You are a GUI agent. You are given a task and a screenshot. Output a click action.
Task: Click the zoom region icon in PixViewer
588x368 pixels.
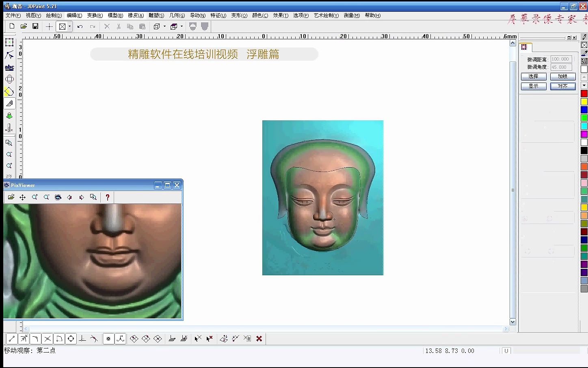[x=93, y=197]
